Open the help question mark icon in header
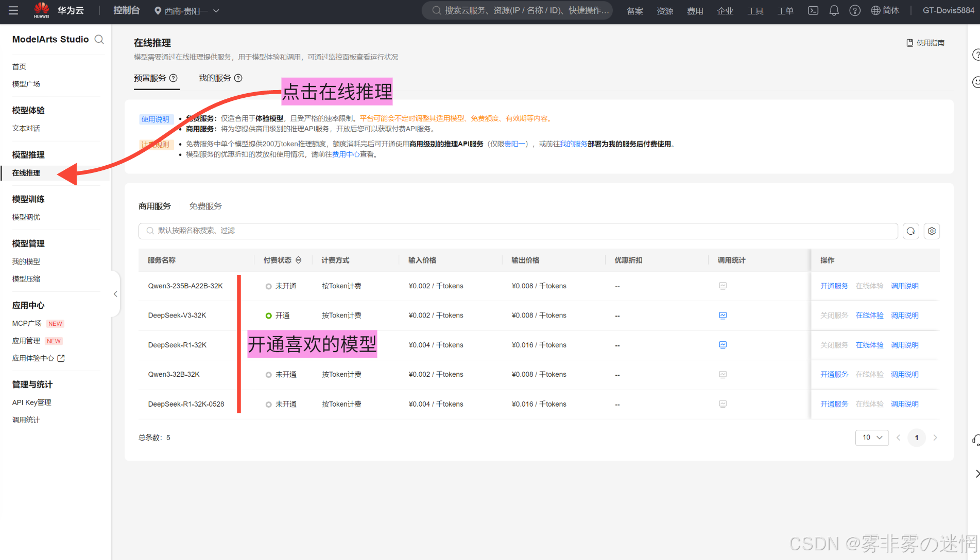This screenshot has height=560, width=980. coord(855,10)
